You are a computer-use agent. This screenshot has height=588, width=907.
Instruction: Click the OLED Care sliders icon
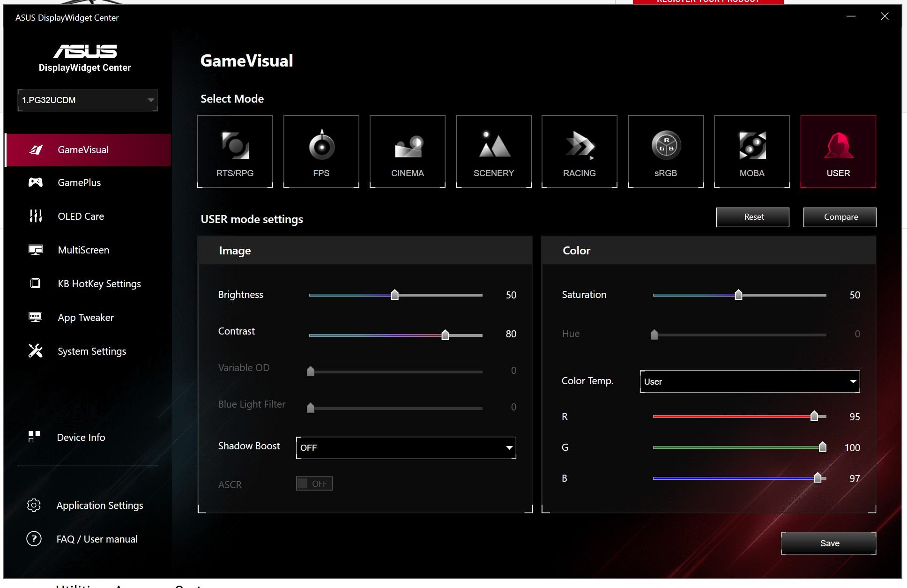click(36, 216)
